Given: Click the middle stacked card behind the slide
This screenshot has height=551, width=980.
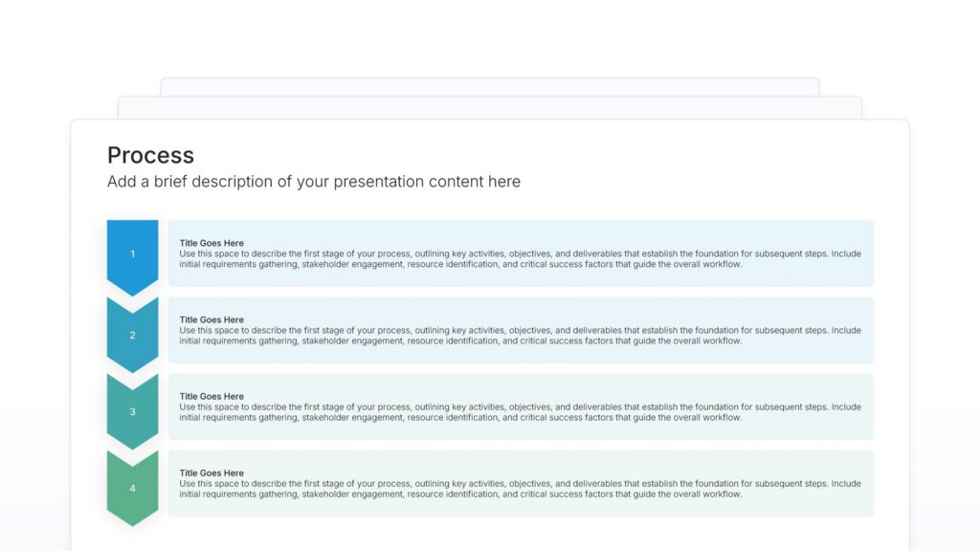Looking at the screenshot, I should [489, 107].
